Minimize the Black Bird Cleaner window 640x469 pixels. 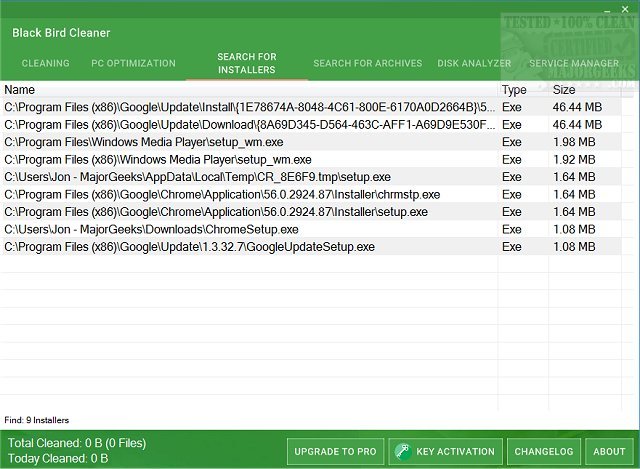[607, 9]
